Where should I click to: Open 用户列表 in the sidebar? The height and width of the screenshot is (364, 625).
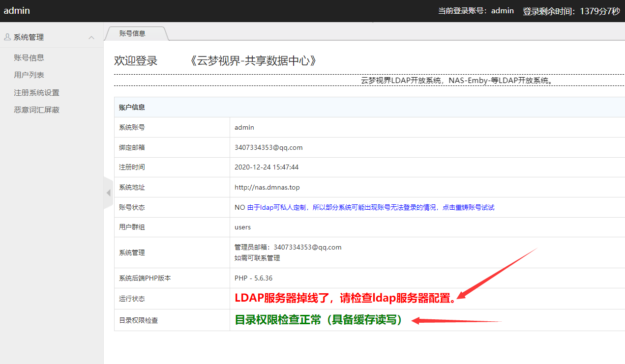click(x=29, y=75)
